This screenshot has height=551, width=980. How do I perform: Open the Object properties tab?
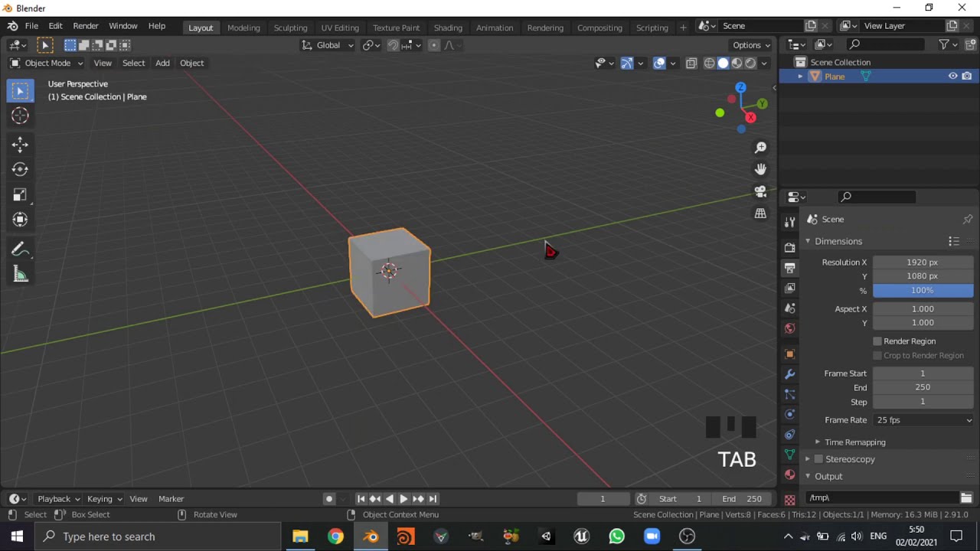pyautogui.click(x=789, y=354)
